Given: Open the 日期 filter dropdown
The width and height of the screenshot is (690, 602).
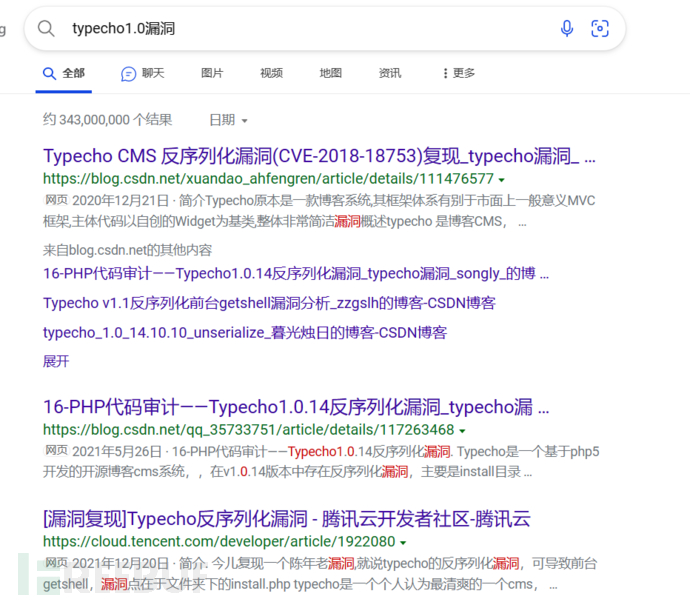Looking at the screenshot, I should 228,120.
